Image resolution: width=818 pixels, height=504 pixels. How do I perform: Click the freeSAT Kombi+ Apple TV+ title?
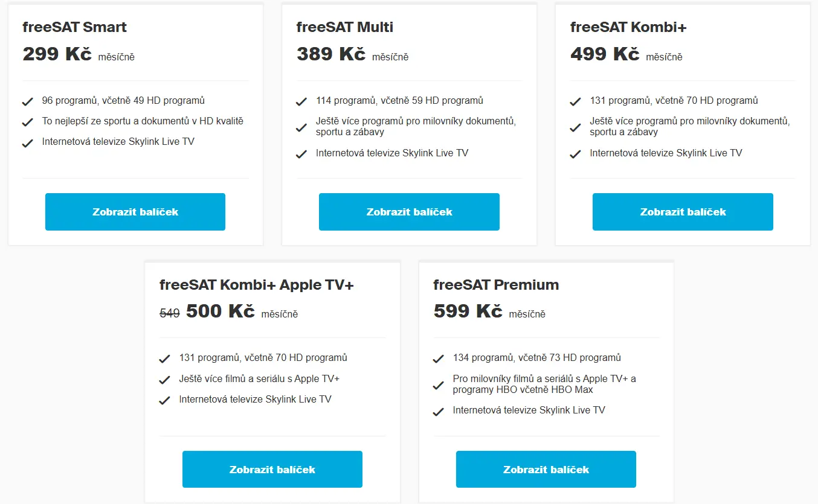[257, 284]
